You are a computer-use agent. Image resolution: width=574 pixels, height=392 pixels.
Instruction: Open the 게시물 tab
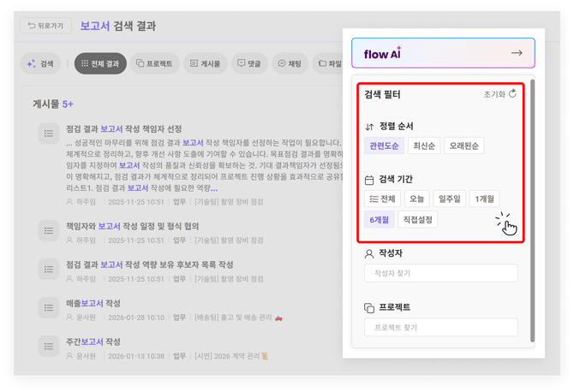click(x=206, y=63)
